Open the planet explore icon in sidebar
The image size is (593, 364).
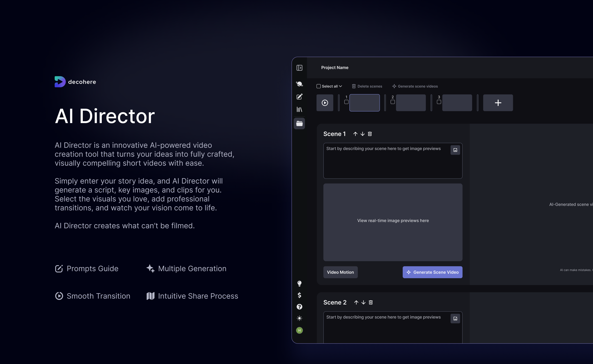coord(299,84)
